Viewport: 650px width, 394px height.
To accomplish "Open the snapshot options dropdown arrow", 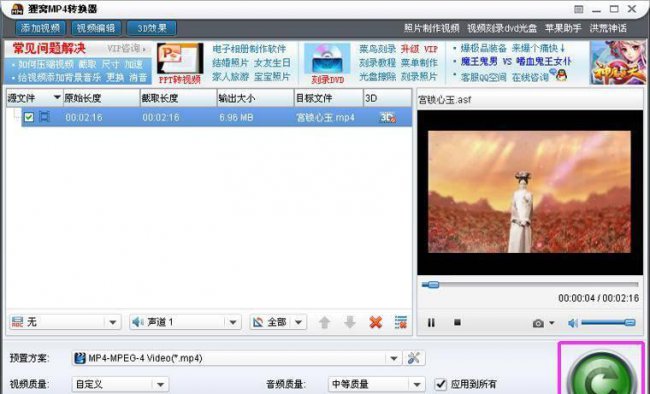I will 552,323.
